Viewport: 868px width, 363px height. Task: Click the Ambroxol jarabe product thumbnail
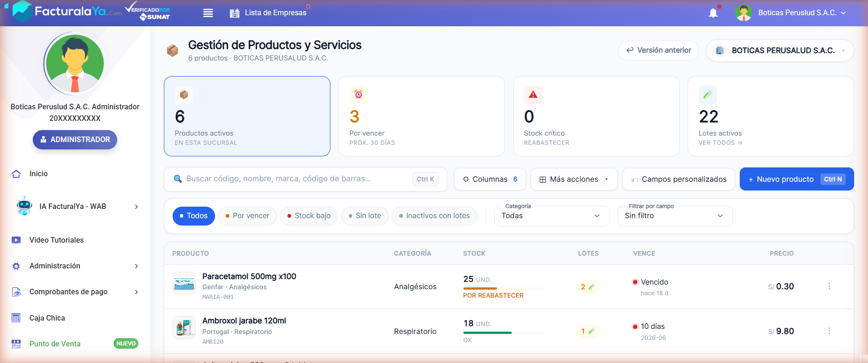(184, 327)
